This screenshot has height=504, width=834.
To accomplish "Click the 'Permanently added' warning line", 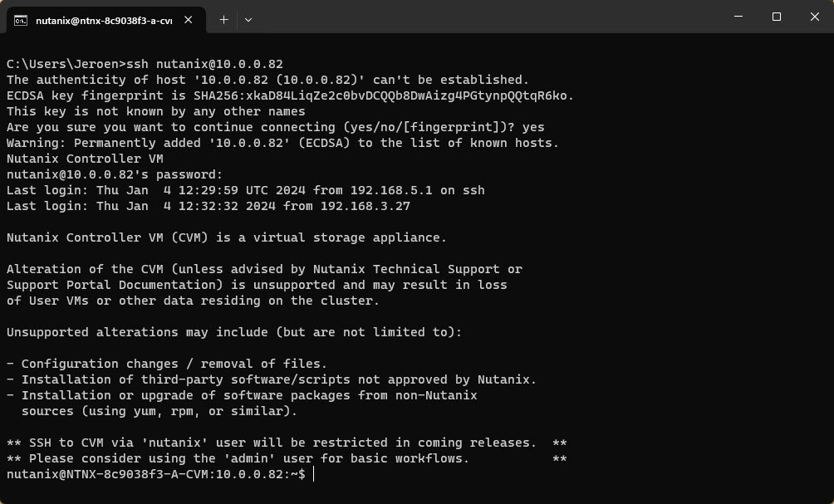I will [x=282, y=143].
